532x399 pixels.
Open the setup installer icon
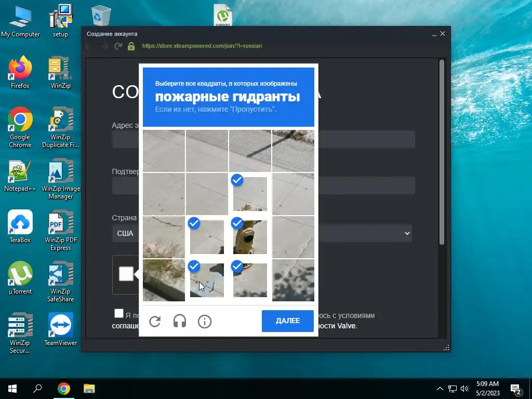click(x=60, y=21)
